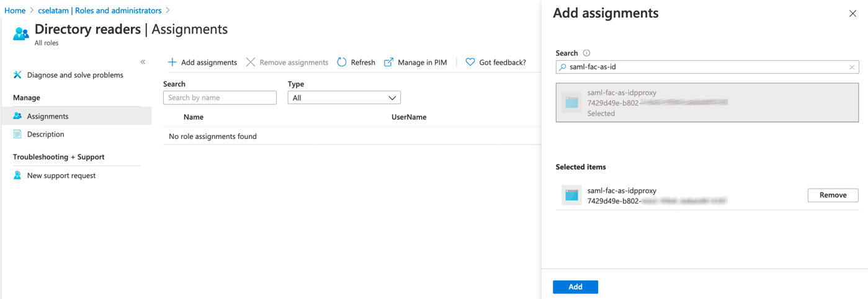The image size is (868, 299).
Task: Click the Add assignments plus icon
Action: pyautogui.click(x=172, y=62)
